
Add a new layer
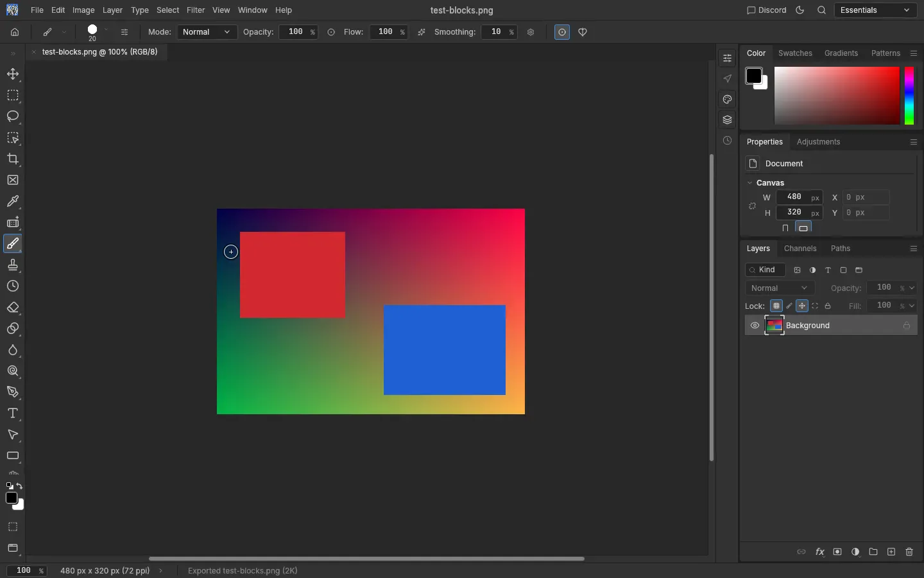coord(891,552)
